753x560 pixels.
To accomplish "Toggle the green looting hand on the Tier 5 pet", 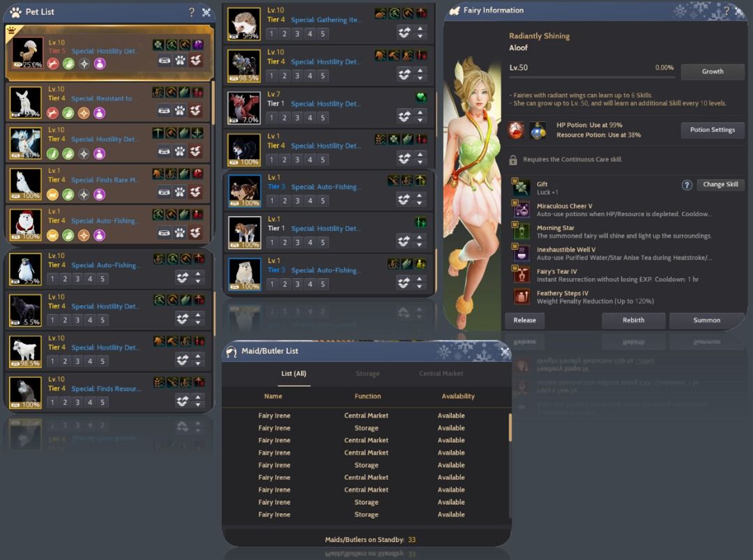I will coord(68,63).
